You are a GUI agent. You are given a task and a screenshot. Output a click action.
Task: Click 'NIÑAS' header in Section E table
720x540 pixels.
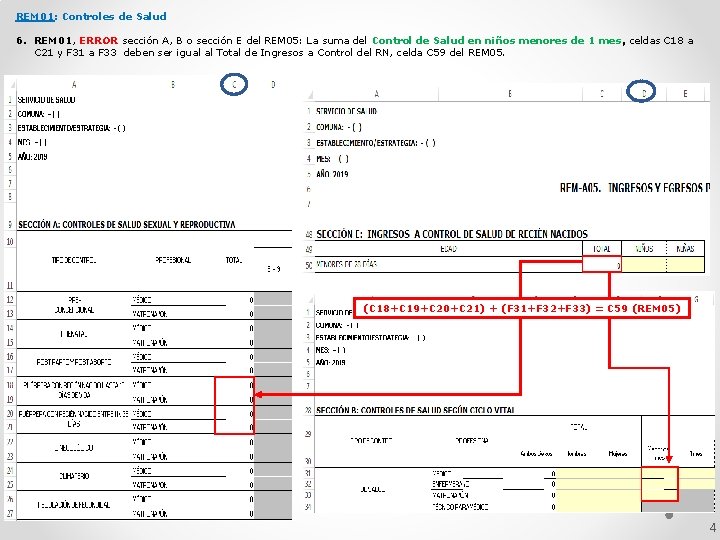click(685, 249)
